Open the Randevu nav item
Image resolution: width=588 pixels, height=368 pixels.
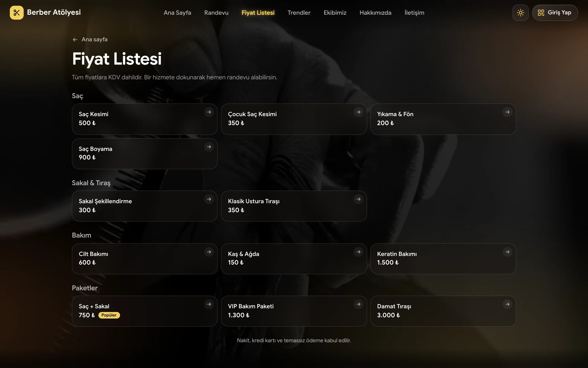tap(216, 13)
